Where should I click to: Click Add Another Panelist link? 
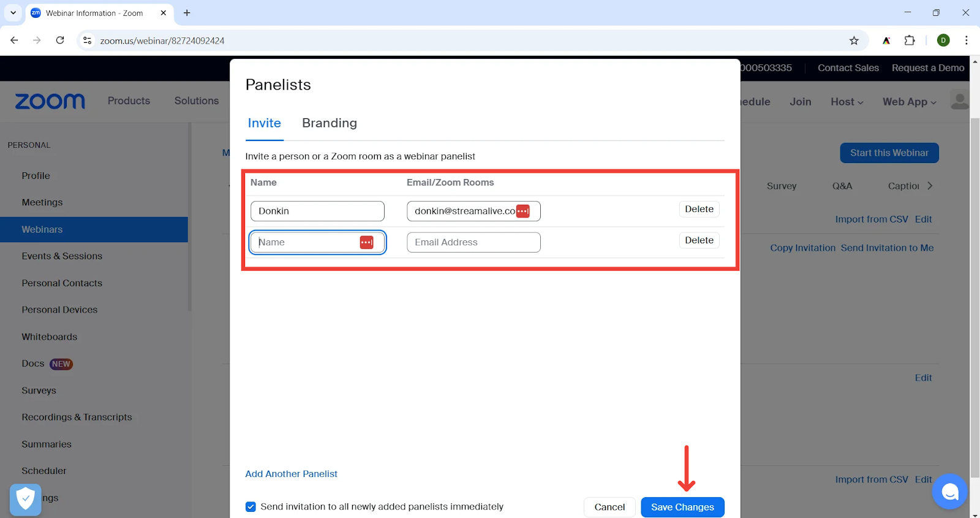tap(291, 474)
